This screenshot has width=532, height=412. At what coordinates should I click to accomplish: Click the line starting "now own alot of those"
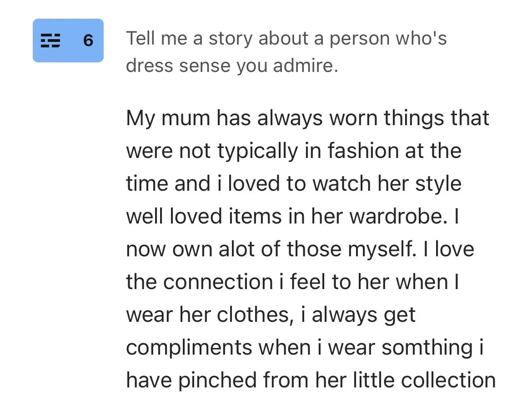(300, 249)
